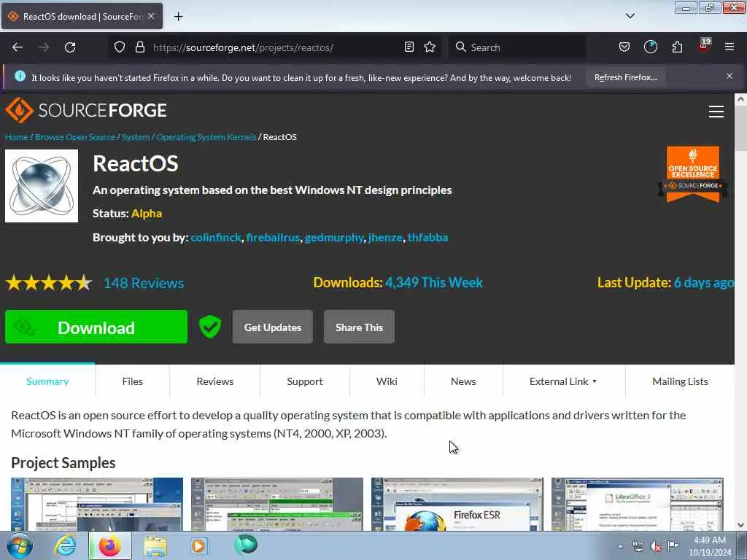Image resolution: width=747 pixels, height=560 pixels.
Task: Go back with the browser back arrow
Action: click(18, 47)
